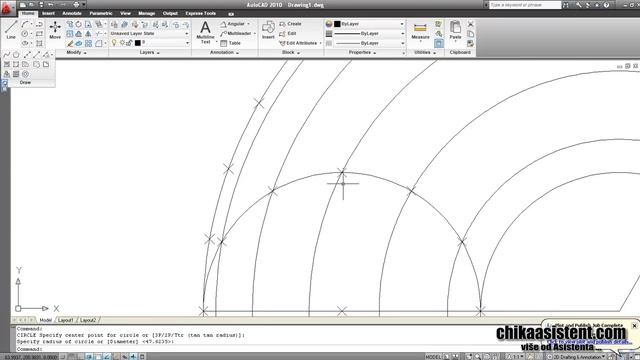
Task: Click the Cut icon in Clipboard panel
Action: [471, 24]
